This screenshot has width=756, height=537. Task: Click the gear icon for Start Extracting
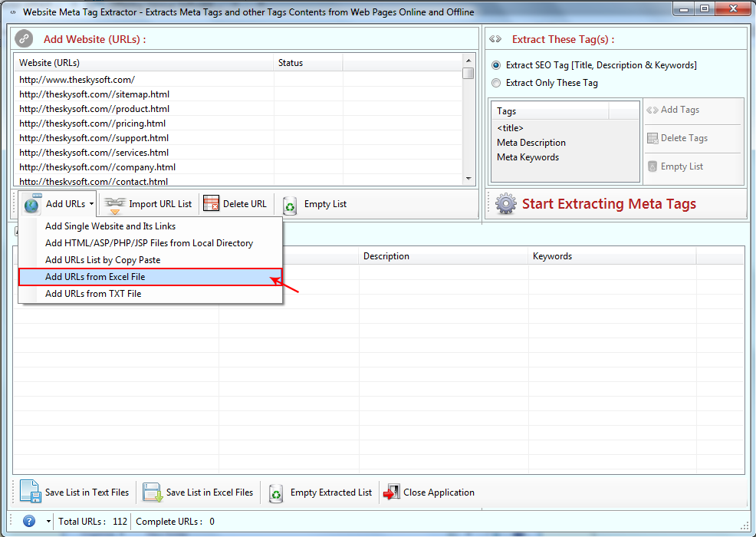click(506, 203)
